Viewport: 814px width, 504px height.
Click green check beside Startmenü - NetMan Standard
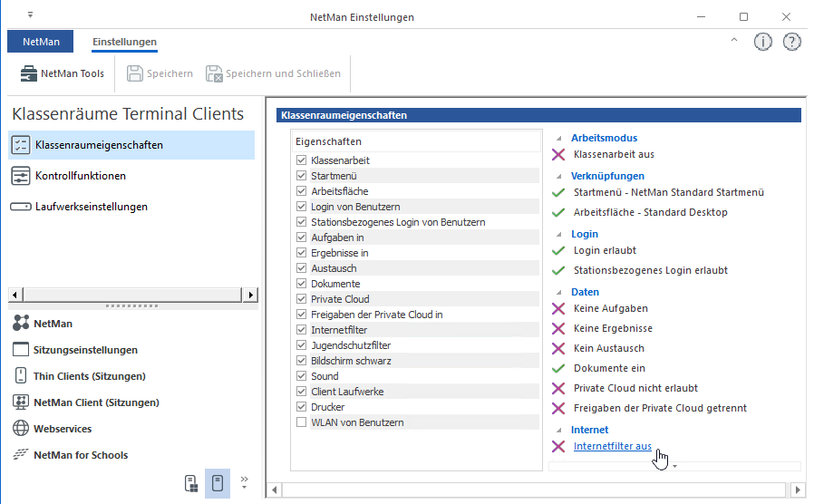tap(558, 192)
